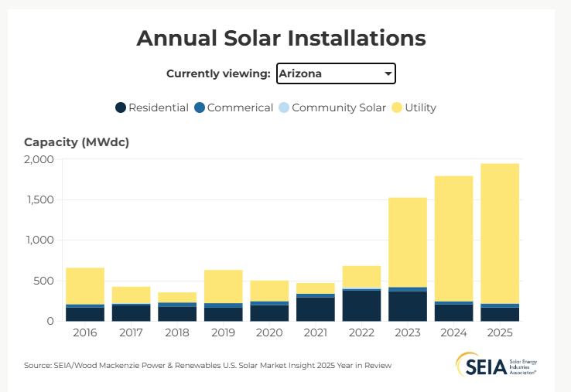Image resolution: width=571 pixels, height=392 pixels.
Task: Click the 500 y-axis value
Action: click(x=43, y=281)
